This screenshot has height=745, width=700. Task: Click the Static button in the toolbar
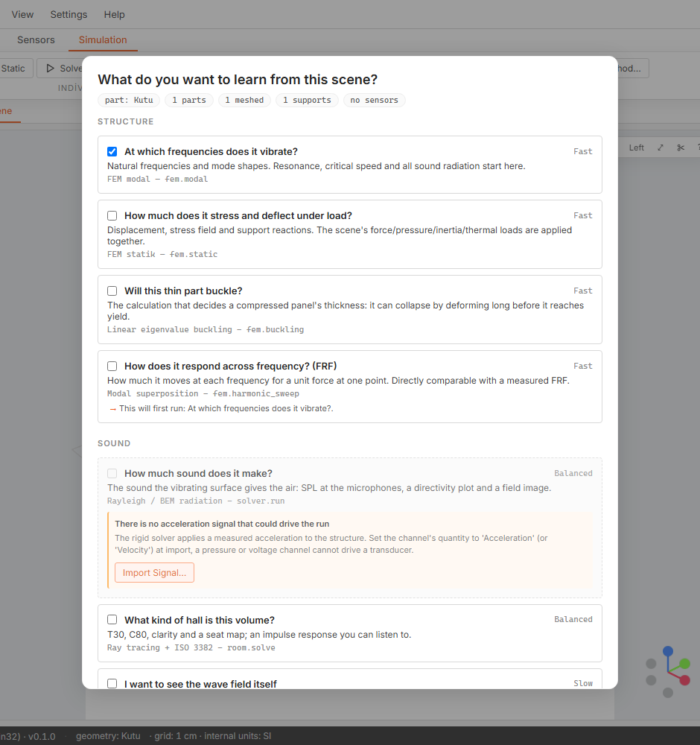coord(13,69)
